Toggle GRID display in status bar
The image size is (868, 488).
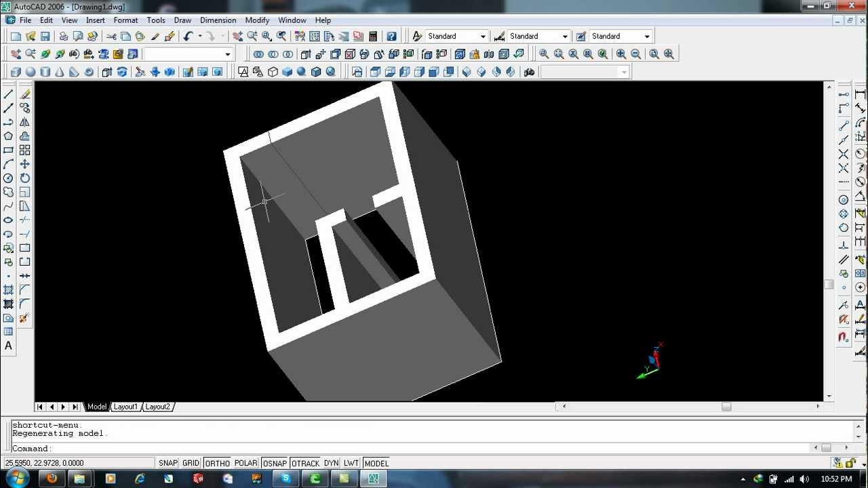coord(191,464)
